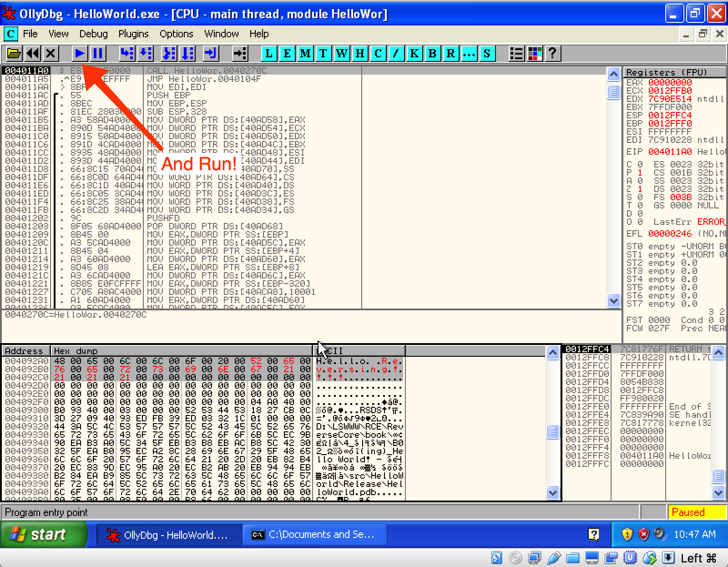Toggle the C flag value
The width and height of the screenshot is (728, 567).
[640, 164]
